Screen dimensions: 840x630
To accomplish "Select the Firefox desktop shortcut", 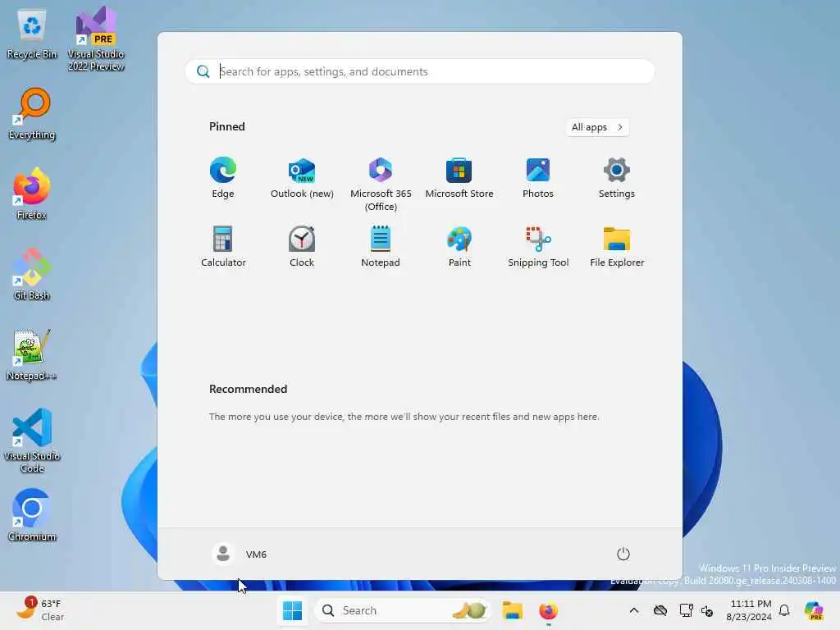I will [x=32, y=194].
